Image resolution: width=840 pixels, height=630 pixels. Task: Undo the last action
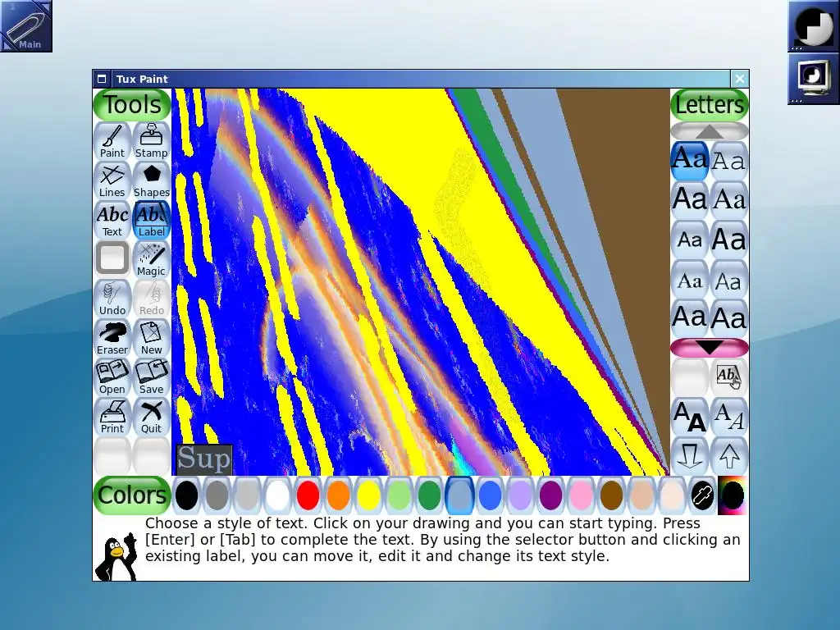112,299
